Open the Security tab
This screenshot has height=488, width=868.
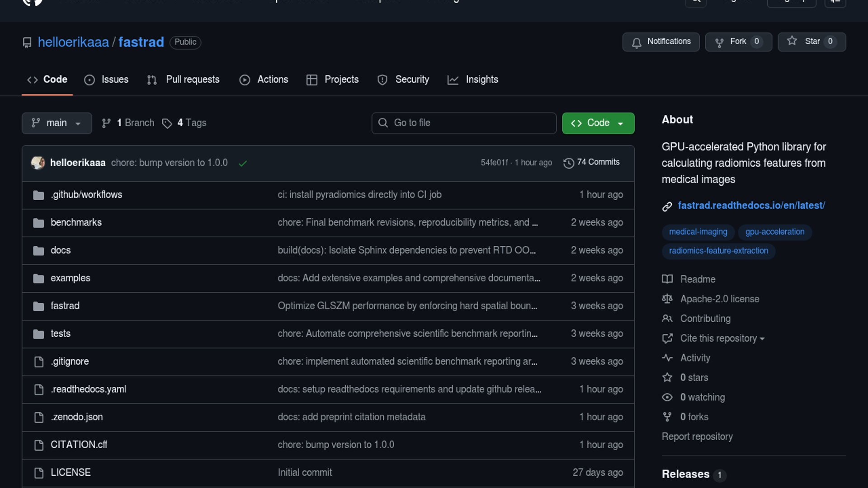(x=403, y=80)
